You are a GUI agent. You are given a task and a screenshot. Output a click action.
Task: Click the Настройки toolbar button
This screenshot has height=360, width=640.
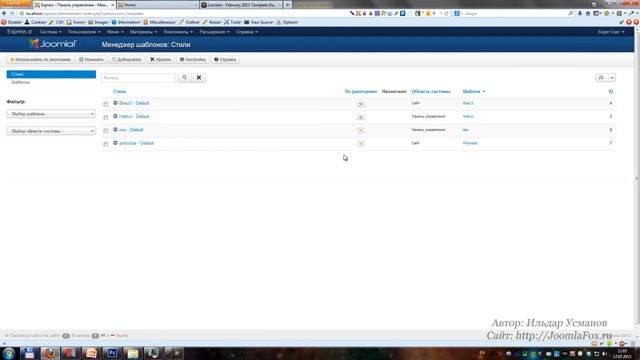[193, 60]
